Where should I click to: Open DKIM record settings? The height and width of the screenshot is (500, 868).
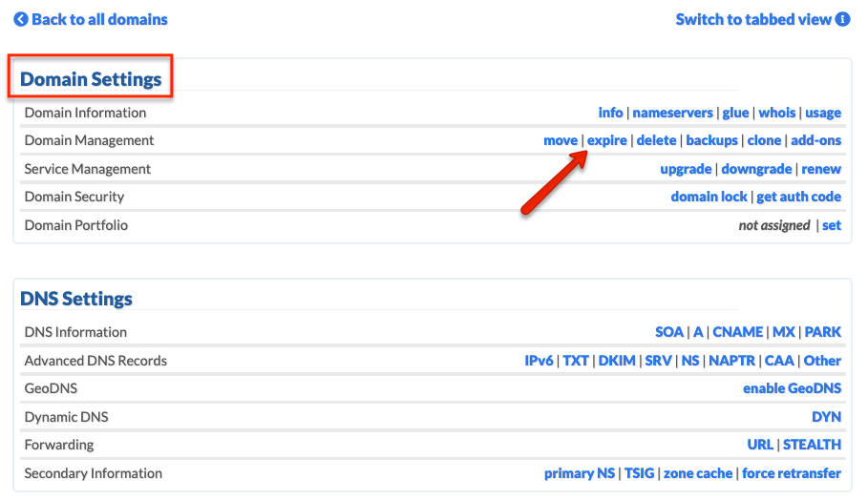(x=617, y=362)
